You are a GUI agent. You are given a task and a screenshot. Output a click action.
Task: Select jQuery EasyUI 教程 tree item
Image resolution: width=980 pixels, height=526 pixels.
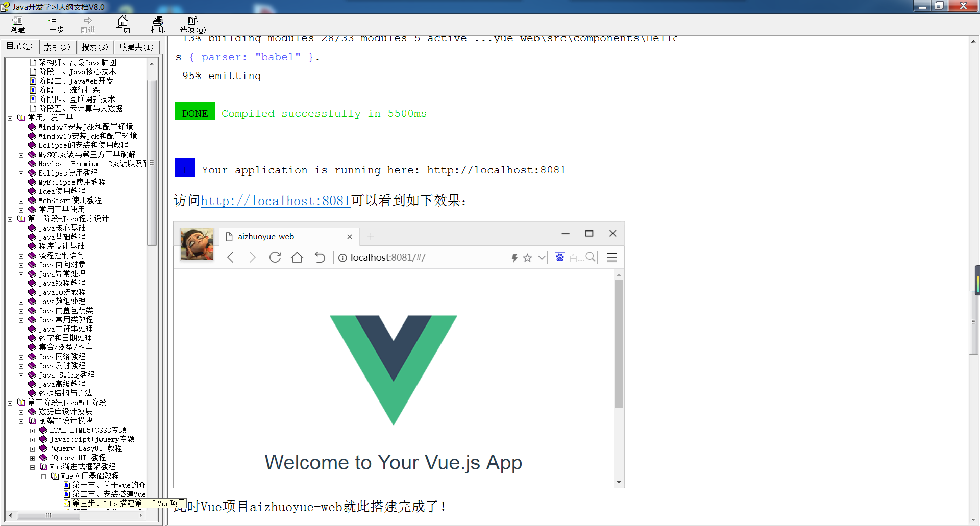tap(86, 448)
